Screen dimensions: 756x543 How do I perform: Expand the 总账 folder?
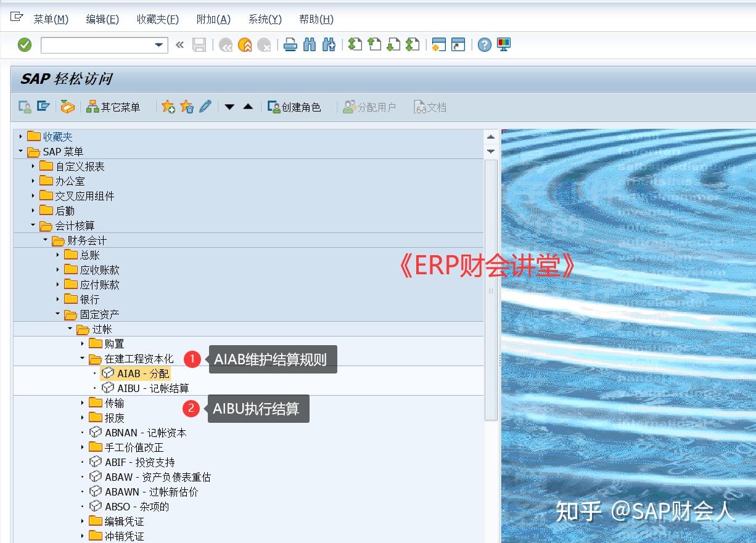click(57, 255)
